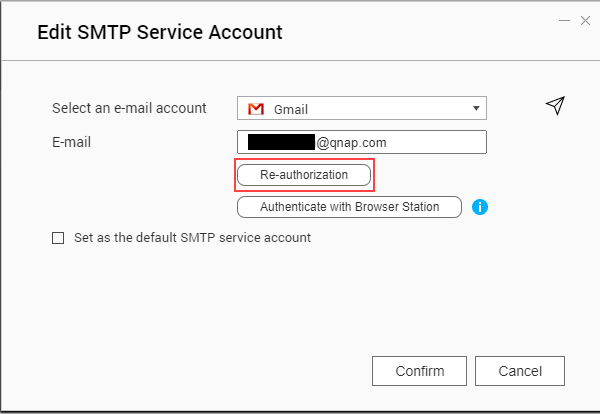Image resolution: width=600 pixels, height=414 pixels.
Task: Click the paper plane send test icon
Action: tap(555, 106)
